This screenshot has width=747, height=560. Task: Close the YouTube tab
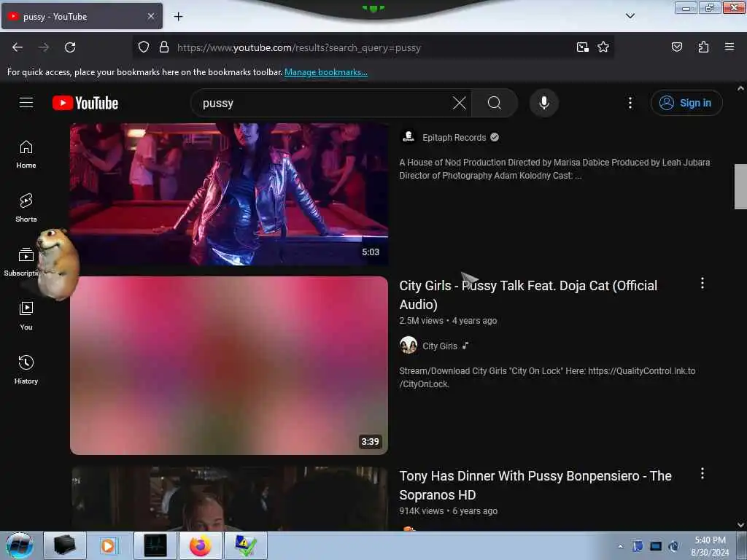pos(151,16)
